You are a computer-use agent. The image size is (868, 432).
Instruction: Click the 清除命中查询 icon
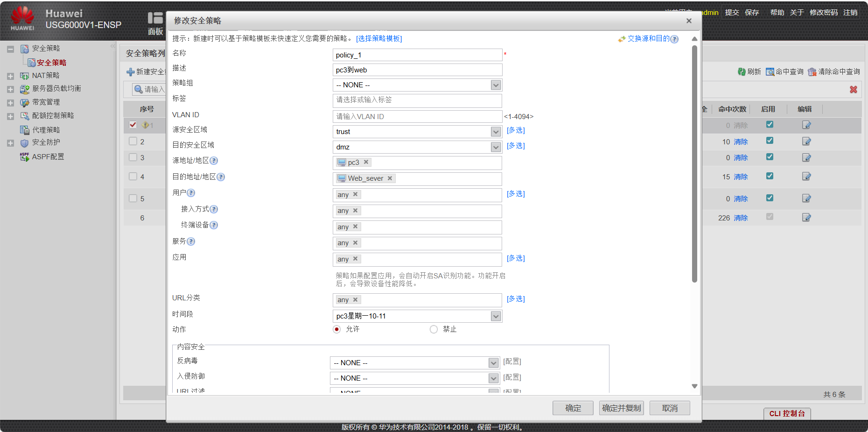tap(812, 71)
